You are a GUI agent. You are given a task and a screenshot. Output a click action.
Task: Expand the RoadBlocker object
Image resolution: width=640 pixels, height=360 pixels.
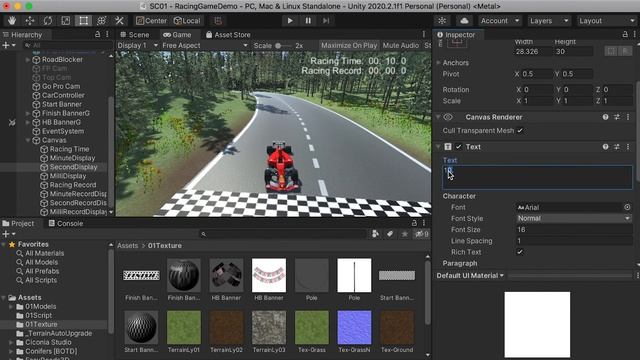[28, 60]
